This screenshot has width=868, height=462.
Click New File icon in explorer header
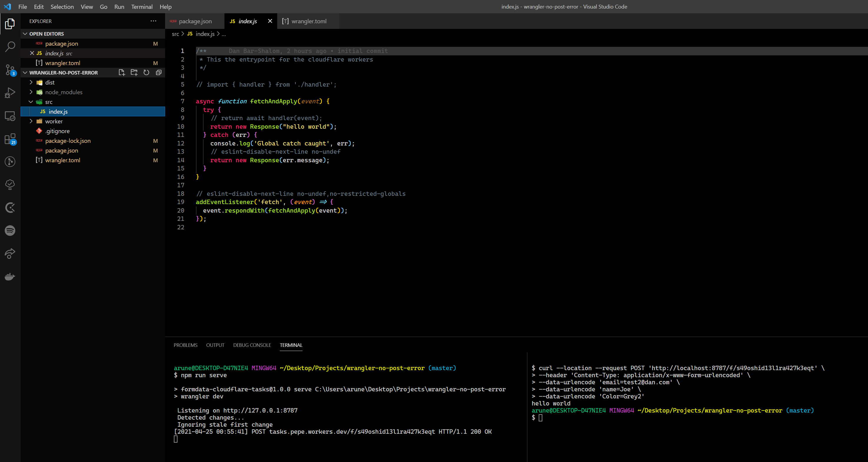click(x=122, y=72)
